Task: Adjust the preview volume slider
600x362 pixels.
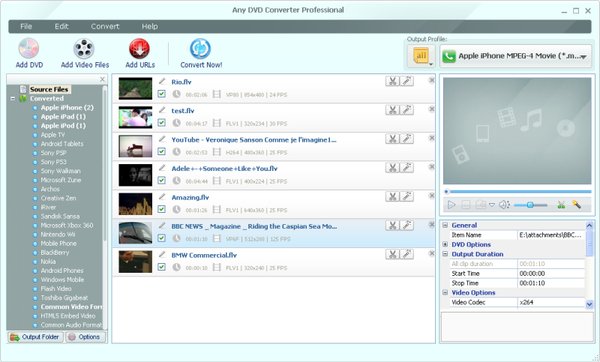Action: (530, 205)
